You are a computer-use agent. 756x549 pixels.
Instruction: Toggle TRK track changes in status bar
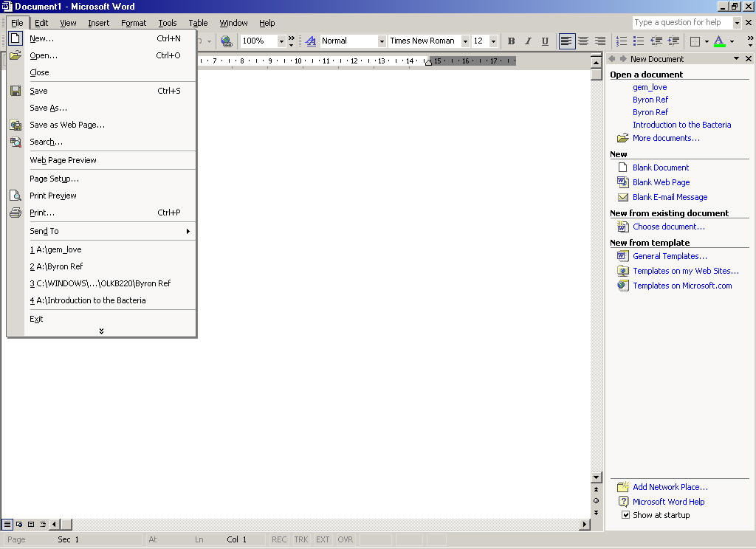[301, 539]
